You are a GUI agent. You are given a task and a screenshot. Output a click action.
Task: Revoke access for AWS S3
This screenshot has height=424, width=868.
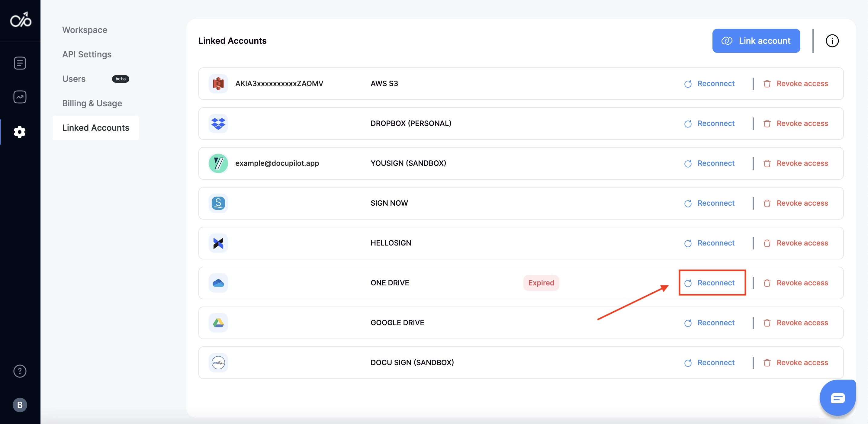796,84
